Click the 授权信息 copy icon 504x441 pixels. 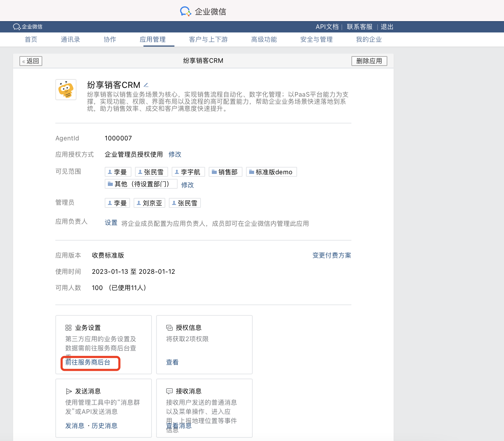(x=170, y=328)
